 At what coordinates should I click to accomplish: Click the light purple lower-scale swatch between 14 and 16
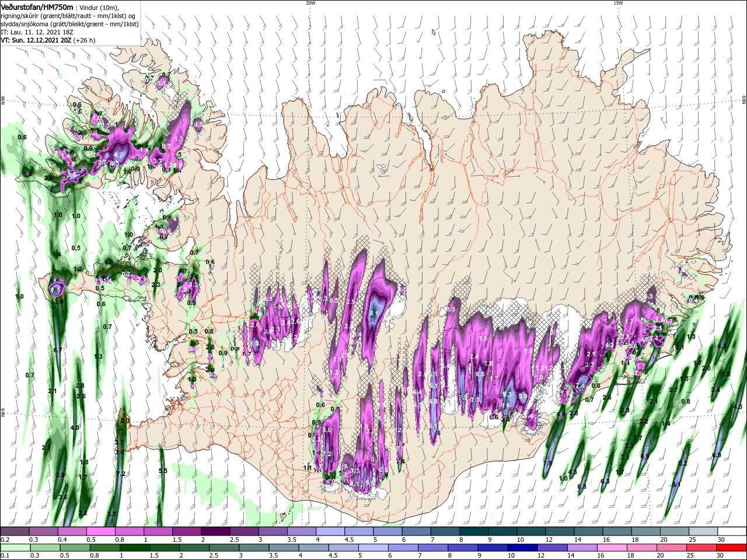pyautogui.click(x=584, y=548)
